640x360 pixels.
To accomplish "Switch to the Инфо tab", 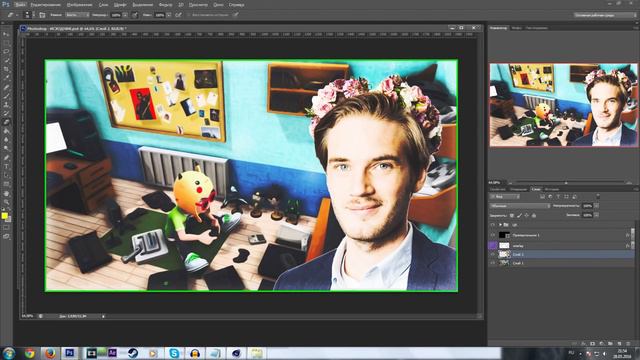I will 516,28.
